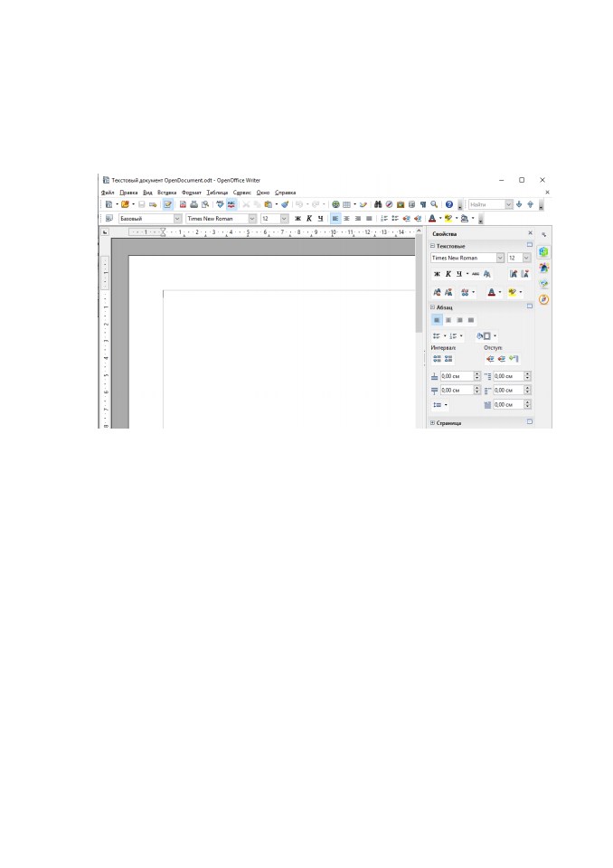
Task: Click the Paste clipboard icon
Action: click(x=269, y=205)
